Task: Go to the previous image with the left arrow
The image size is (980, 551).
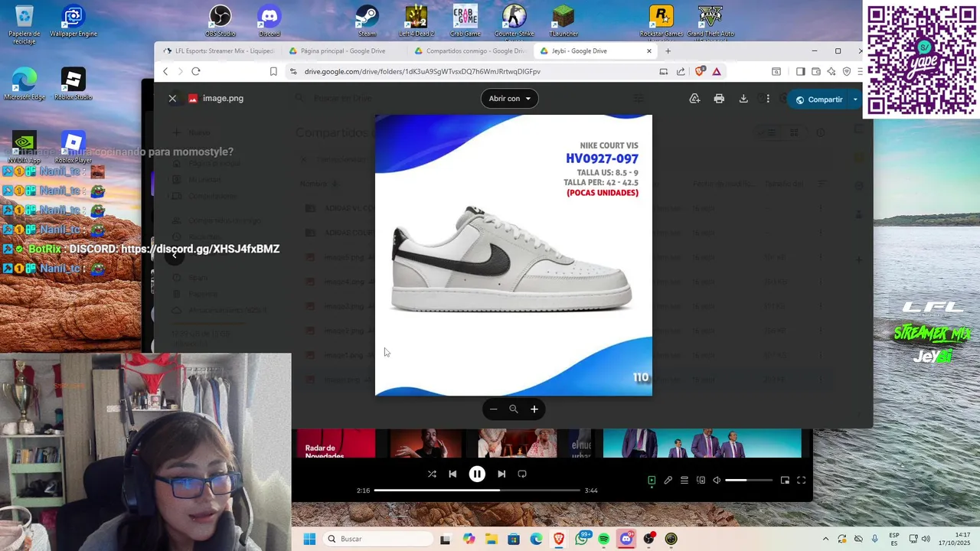Action: 175,256
